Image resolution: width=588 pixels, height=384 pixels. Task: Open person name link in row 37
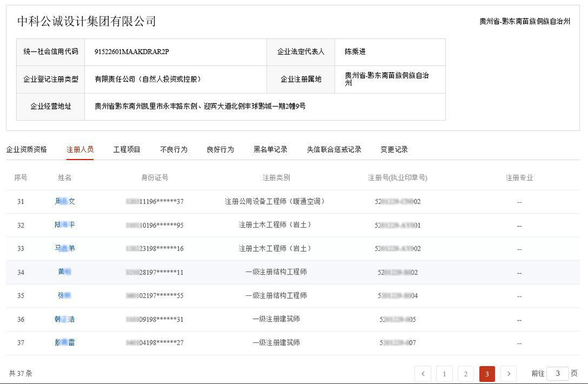[x=65, y=343]
